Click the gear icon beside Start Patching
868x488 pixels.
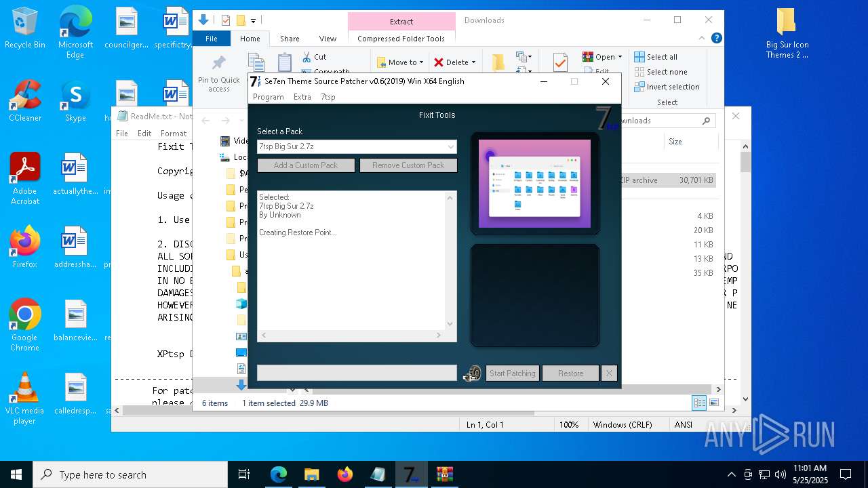472,373
